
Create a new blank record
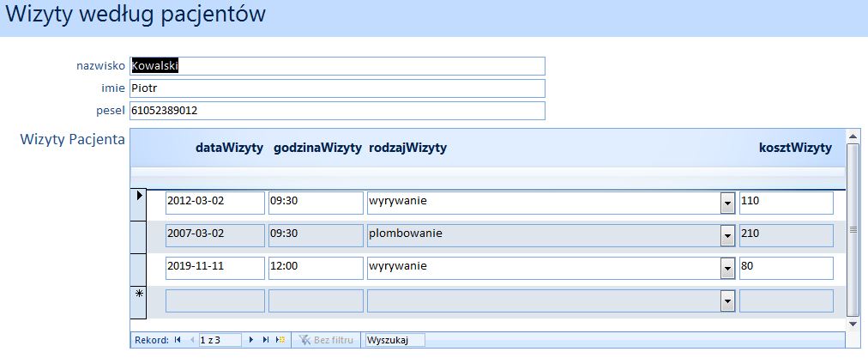click(x=280, y=340)
